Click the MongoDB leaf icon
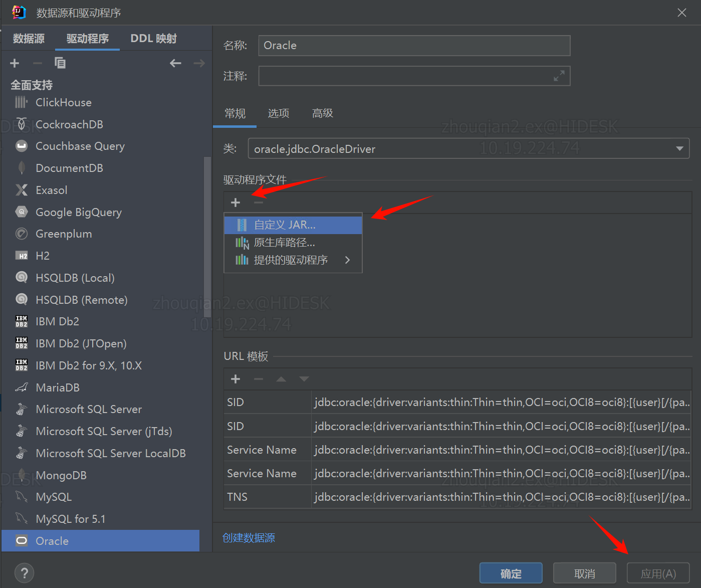The width and height of the screenshot is (701, 588). (21, 475)
